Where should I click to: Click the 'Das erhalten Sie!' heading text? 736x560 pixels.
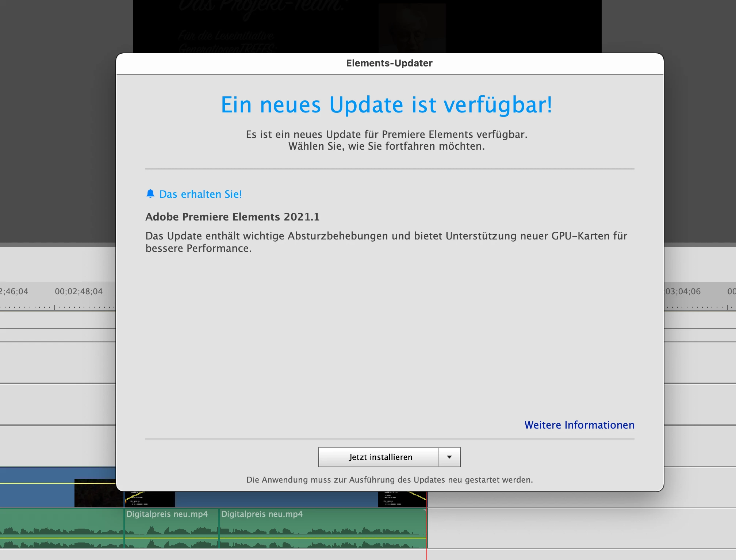click(x=200, y=194)
